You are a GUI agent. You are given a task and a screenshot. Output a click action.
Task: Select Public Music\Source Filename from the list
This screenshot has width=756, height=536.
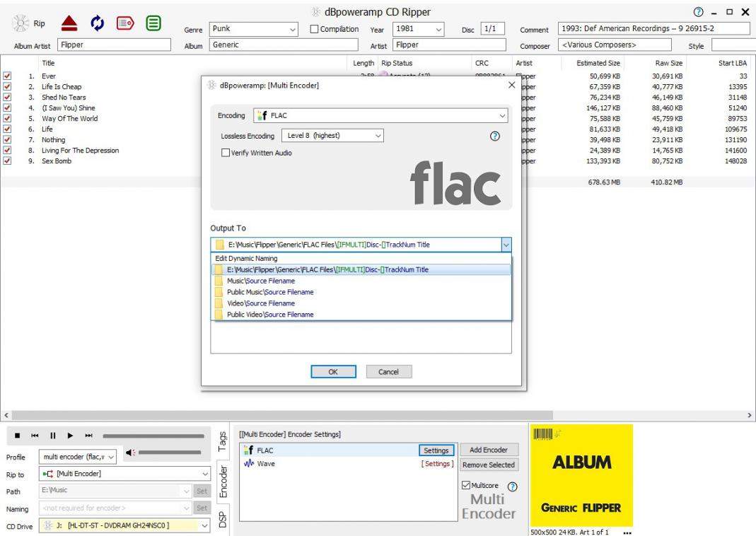tap(270, 292)
